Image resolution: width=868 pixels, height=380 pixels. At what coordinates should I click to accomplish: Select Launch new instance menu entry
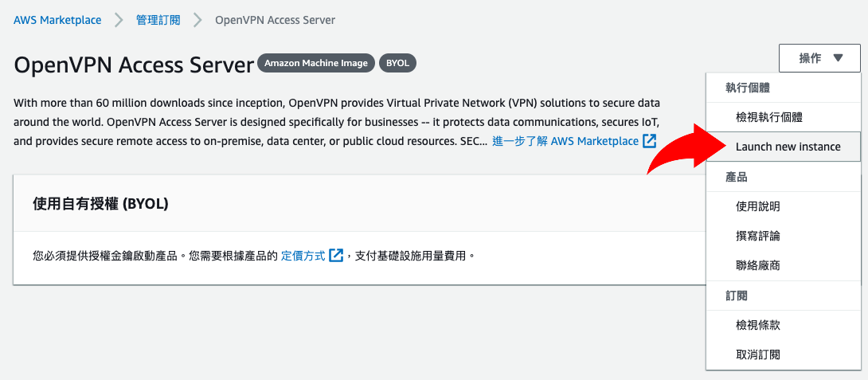click(784, 147)
